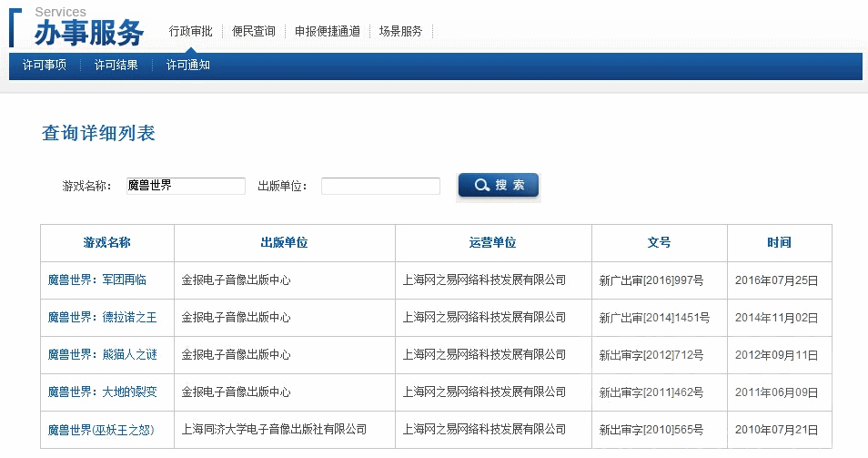
Task: Open the 便民查询 menu item
Action: coord(254,31)
